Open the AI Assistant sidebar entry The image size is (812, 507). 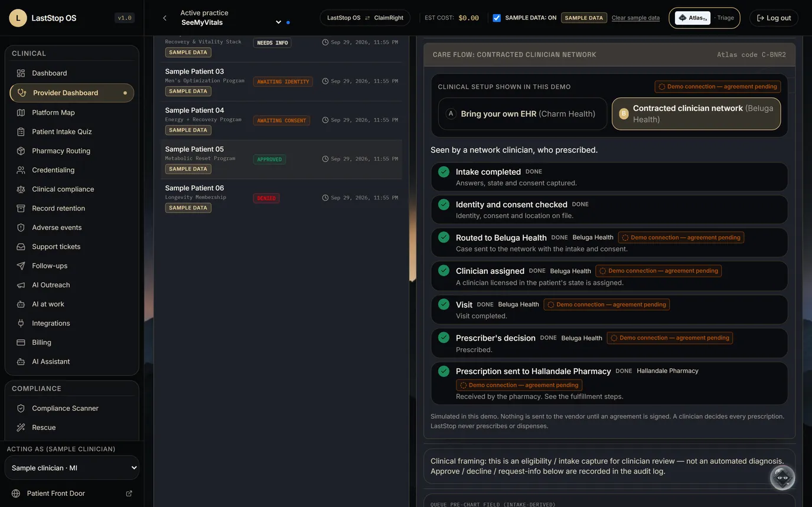tap(72, 362)
